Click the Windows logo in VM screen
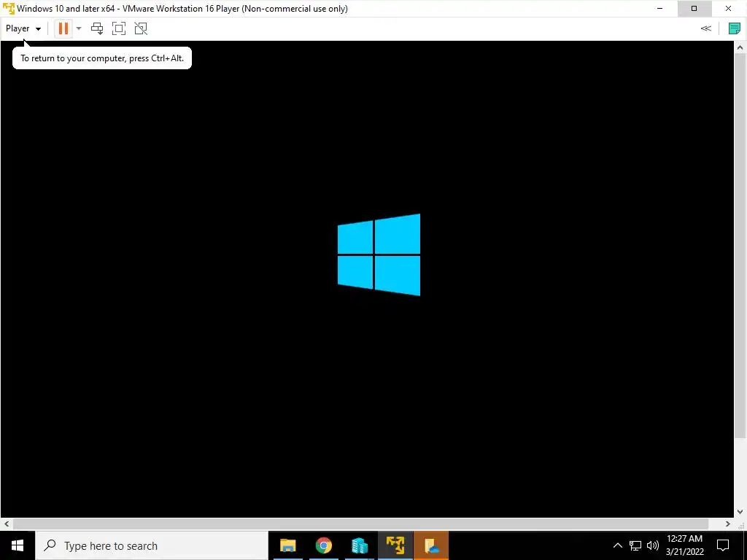Viewport: 747px width, 560px height. [x=379, y=254]
